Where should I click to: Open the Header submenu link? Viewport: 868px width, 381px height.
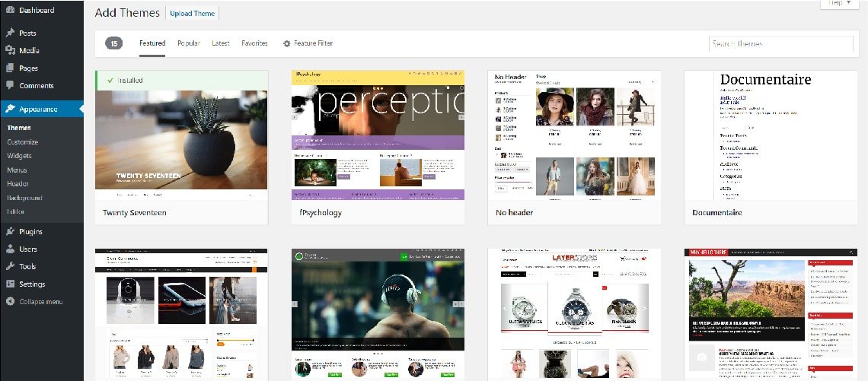[18, 183]
